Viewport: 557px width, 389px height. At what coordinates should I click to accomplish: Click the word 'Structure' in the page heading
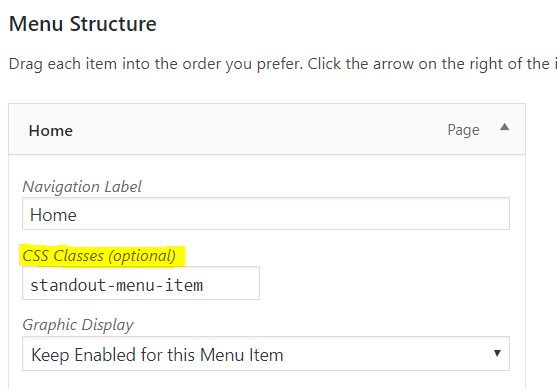click(x=113, y=24)
